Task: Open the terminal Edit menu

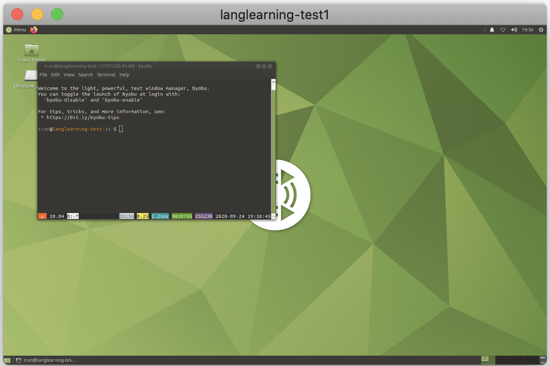Action: 55,75
